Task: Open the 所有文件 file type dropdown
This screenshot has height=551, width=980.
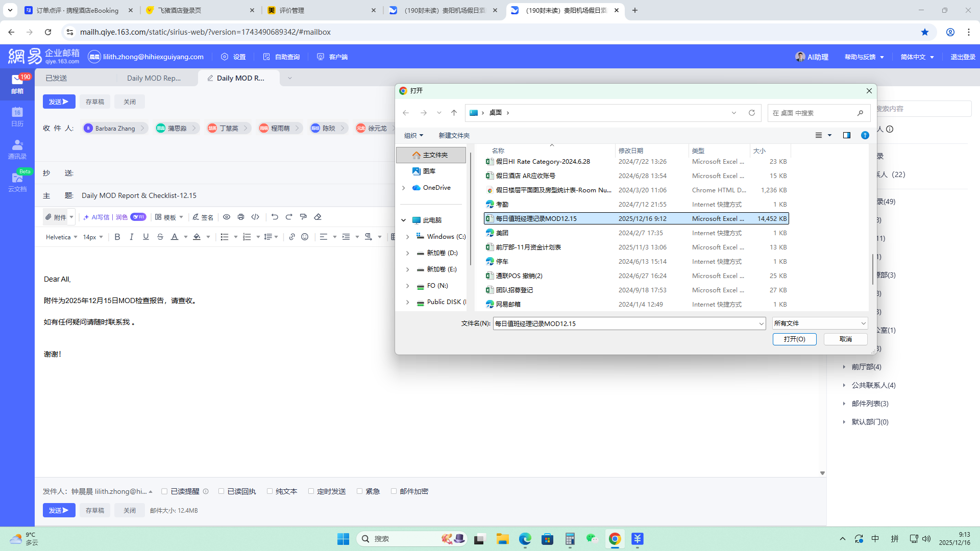Action: [820, 323]
